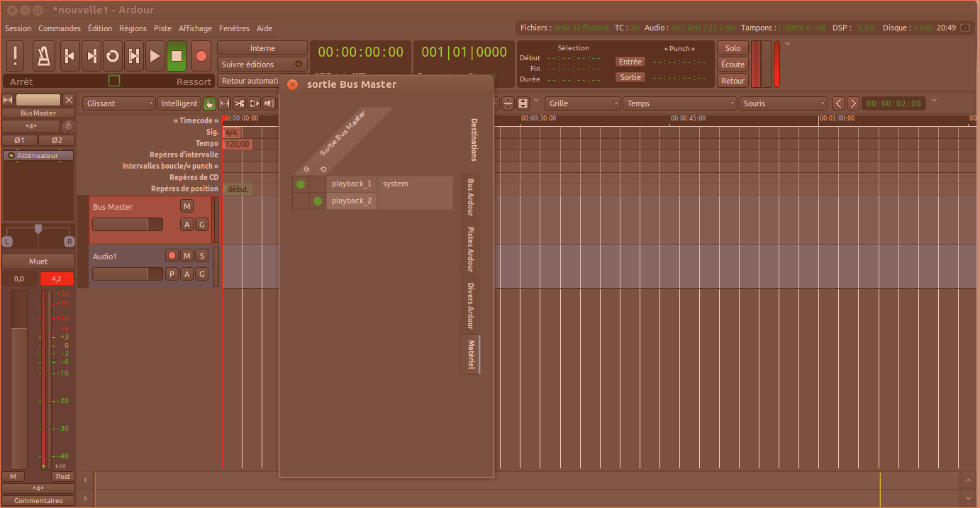Click the panic exclamation mark button
Image resolution: width=980 pixels, height=508 pixels.
tap(16, 56)
